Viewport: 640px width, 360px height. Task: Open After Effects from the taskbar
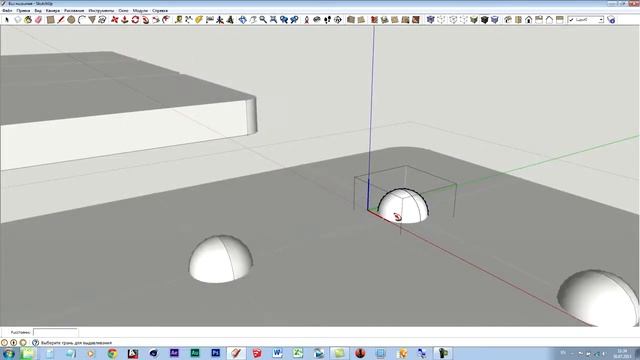pyautogui.click(x=174, y=353)
